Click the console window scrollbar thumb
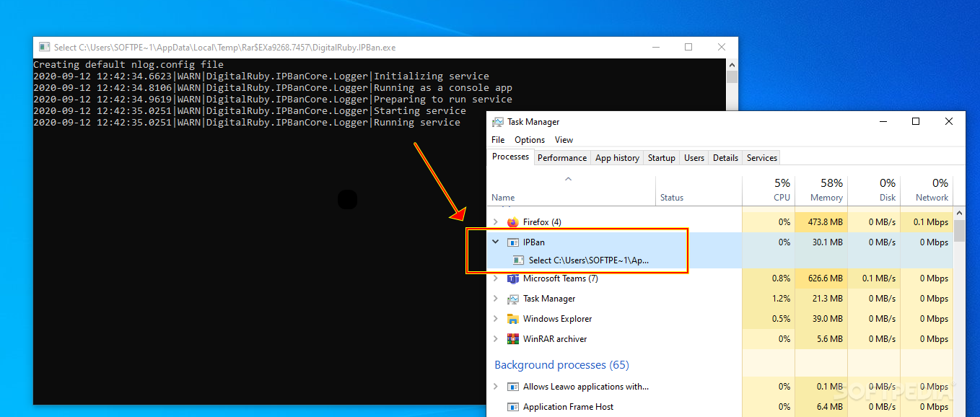The image size is (980, 417). (x=732, y=77)
